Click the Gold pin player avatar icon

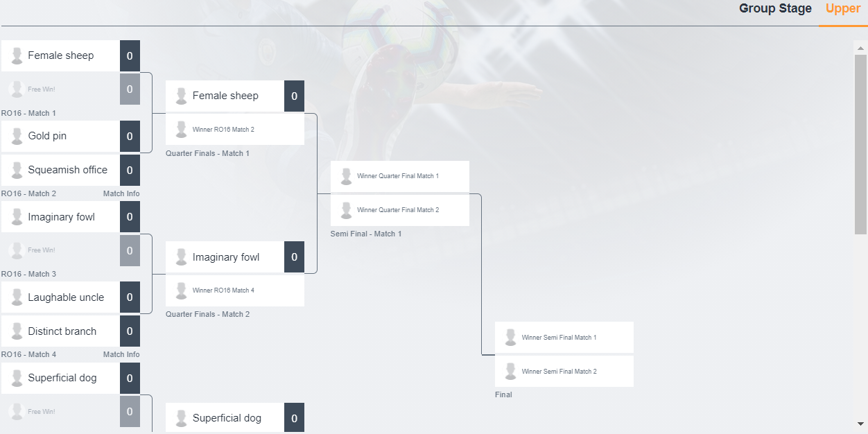17,137
